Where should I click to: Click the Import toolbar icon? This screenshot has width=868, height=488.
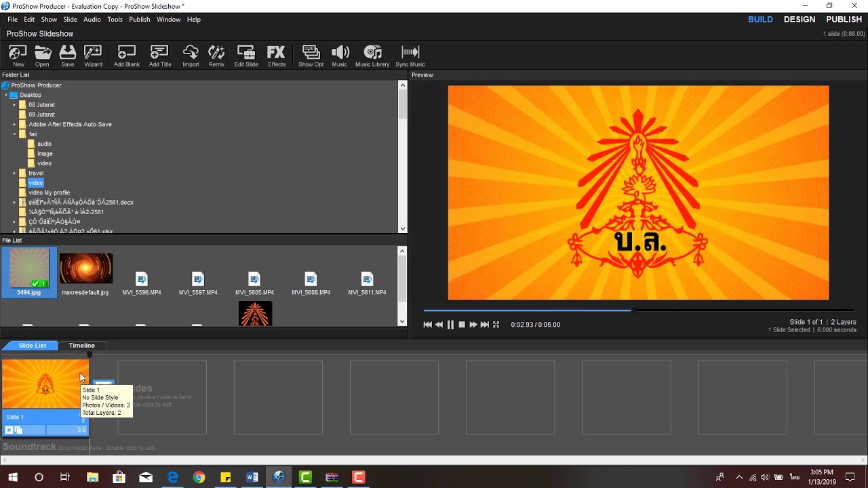(x=191, y=56)
